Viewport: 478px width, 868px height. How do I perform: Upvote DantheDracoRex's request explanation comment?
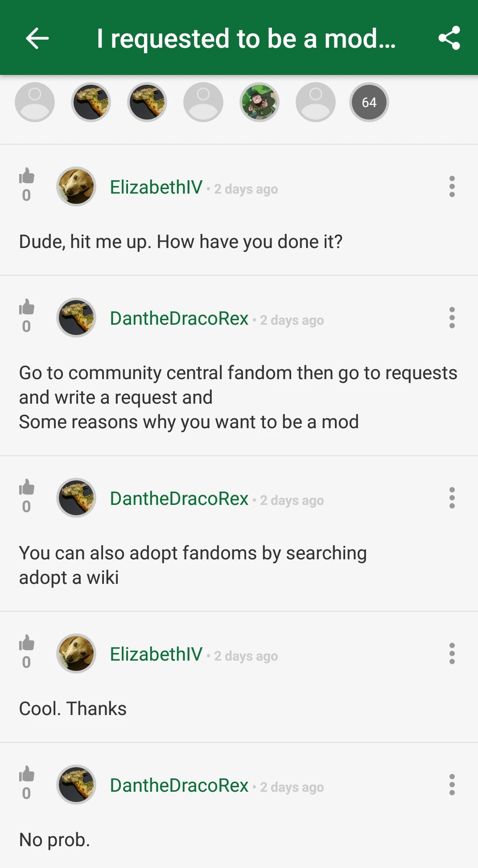[x=26, y=309]
